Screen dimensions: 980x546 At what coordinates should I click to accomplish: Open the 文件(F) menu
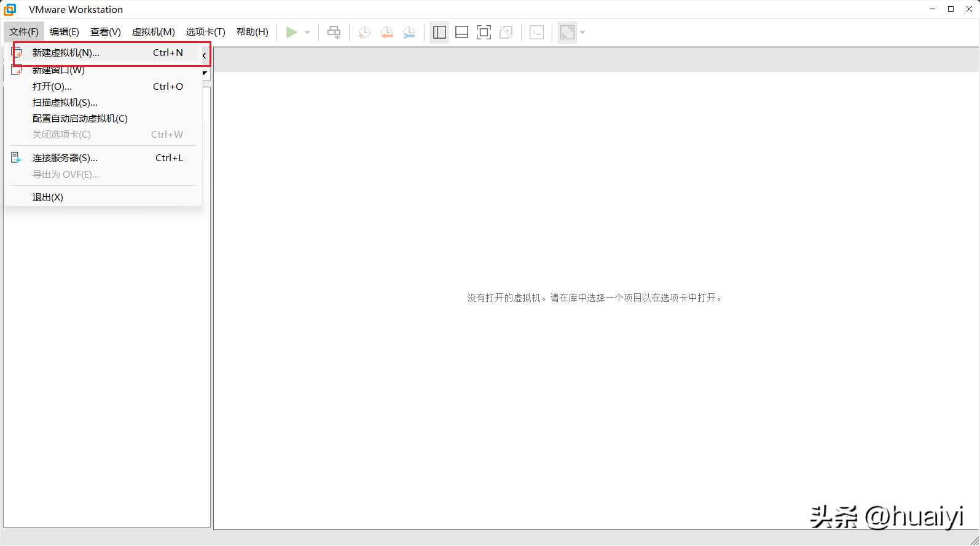(24, 31)
